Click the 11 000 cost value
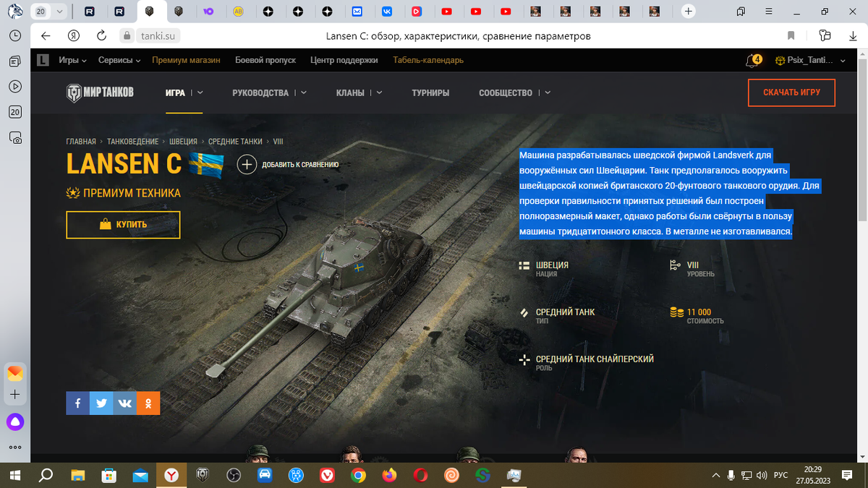868x488 pixels. (699, 312)
